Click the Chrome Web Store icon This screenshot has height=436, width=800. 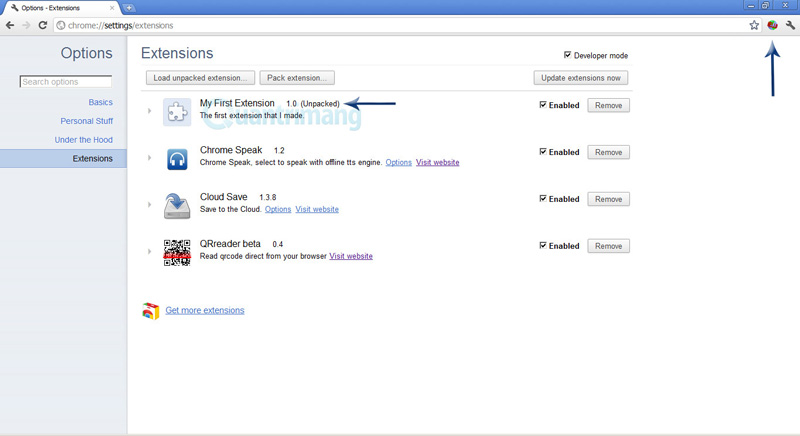151,311
